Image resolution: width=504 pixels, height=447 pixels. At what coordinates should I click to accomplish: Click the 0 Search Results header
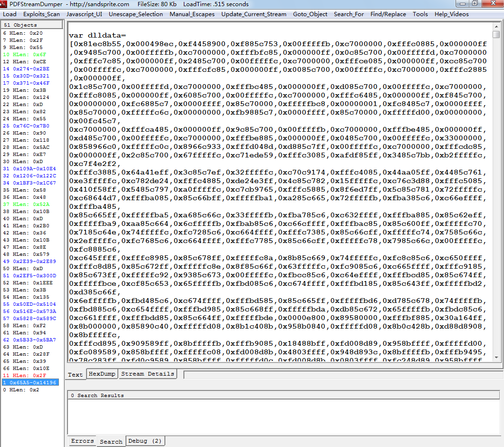284,395
